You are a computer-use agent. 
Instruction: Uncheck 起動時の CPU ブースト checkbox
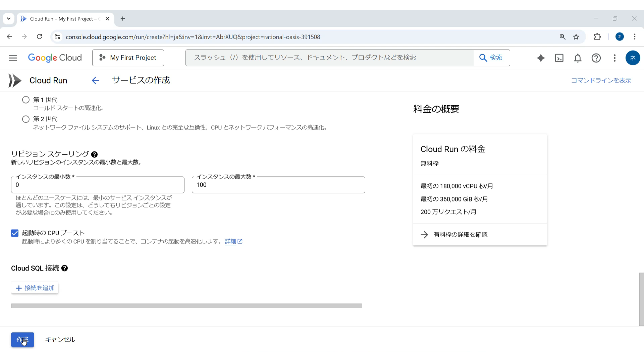coord(15,233)
